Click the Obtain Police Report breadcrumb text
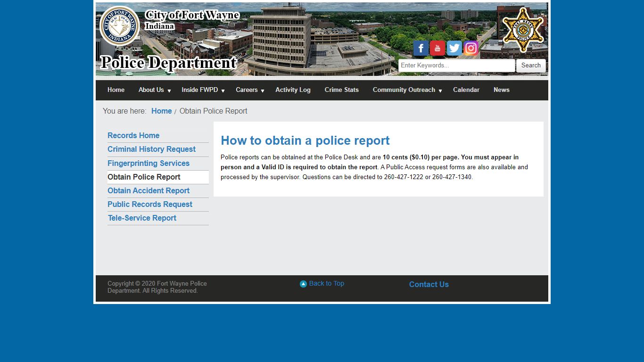 (213, 111)
